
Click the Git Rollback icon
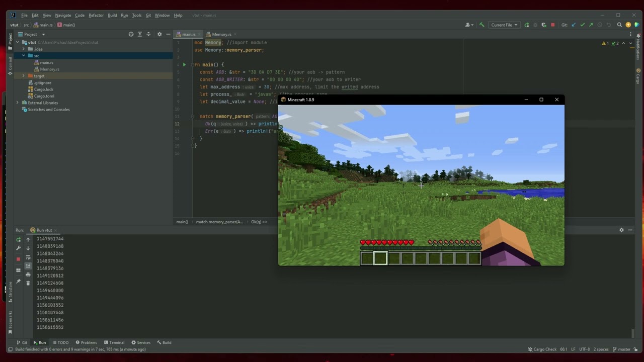pyautogui.click(x=609, y=25)
